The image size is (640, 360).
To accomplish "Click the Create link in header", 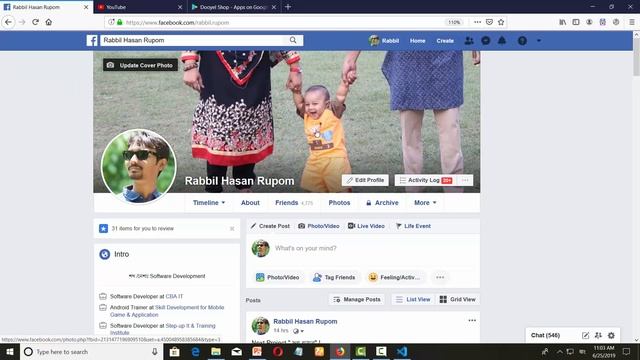I will [x=445, y=40].
